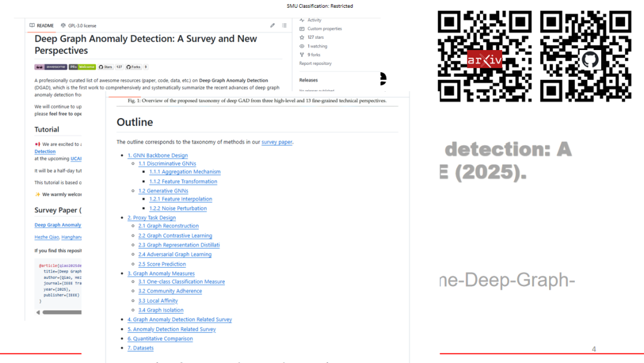Open 4. Graph Anomaly Detection Related Survey
Image resolution: width=644 pixels, height=363 pixels.
(179, 319)
